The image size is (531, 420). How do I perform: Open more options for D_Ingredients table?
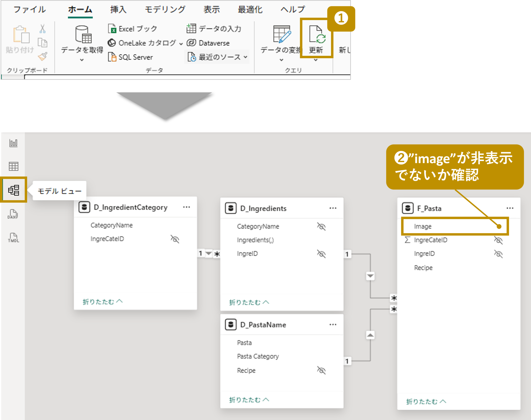point(333,208)
